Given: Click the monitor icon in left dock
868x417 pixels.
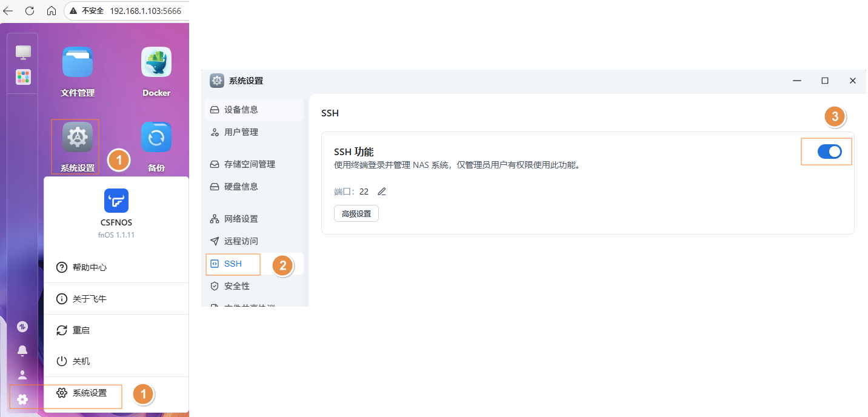Looking at the screenshot, I should click(x=23, y=52).
